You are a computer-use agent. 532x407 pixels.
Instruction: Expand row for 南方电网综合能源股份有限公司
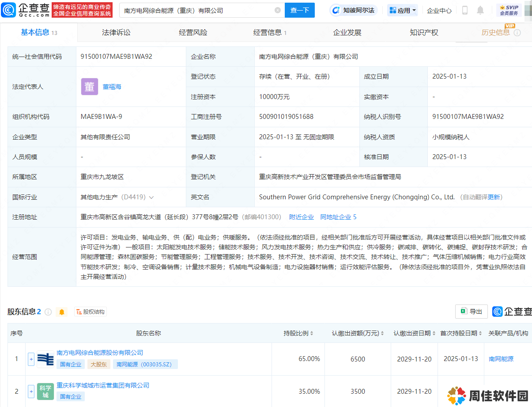pyautogui.click(x=31, y=359)
